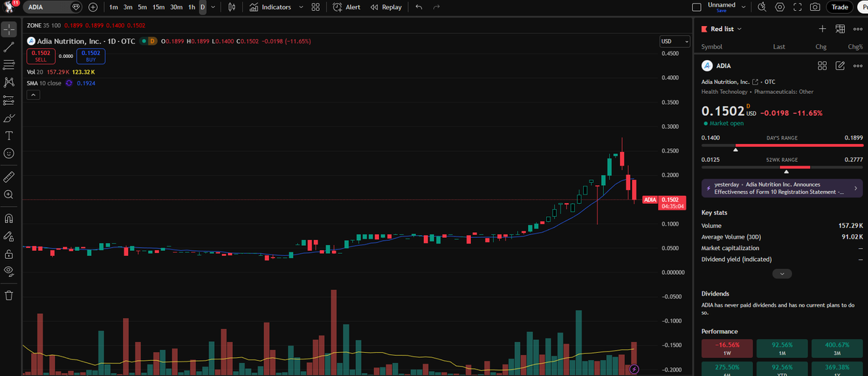
Task: Activate the zoom in tool
Action: pos(9,195)
